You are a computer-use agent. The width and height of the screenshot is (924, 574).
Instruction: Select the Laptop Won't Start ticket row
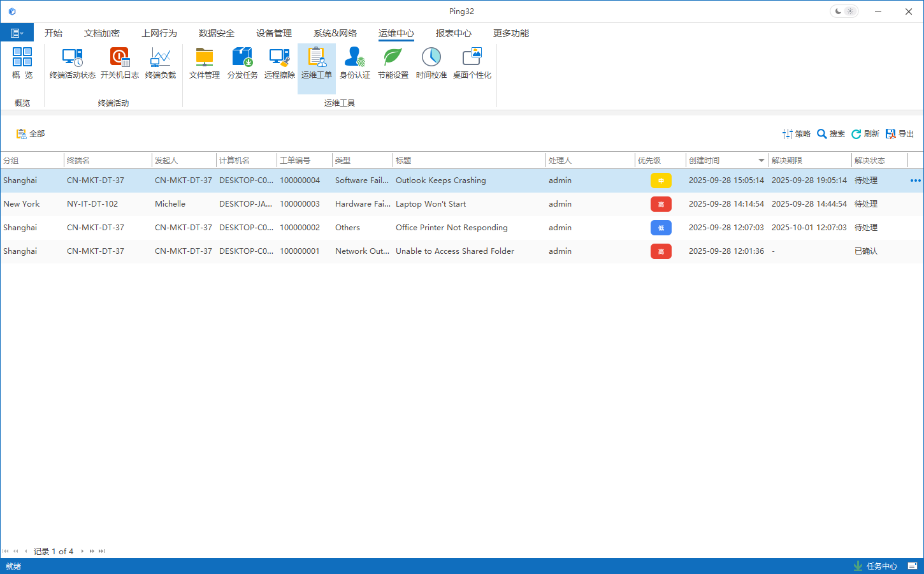point(430,204)
